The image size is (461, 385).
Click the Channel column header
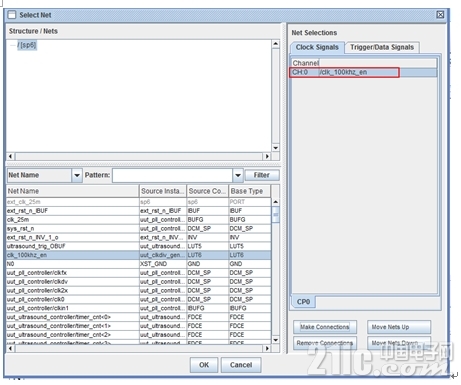coord(305,63)
